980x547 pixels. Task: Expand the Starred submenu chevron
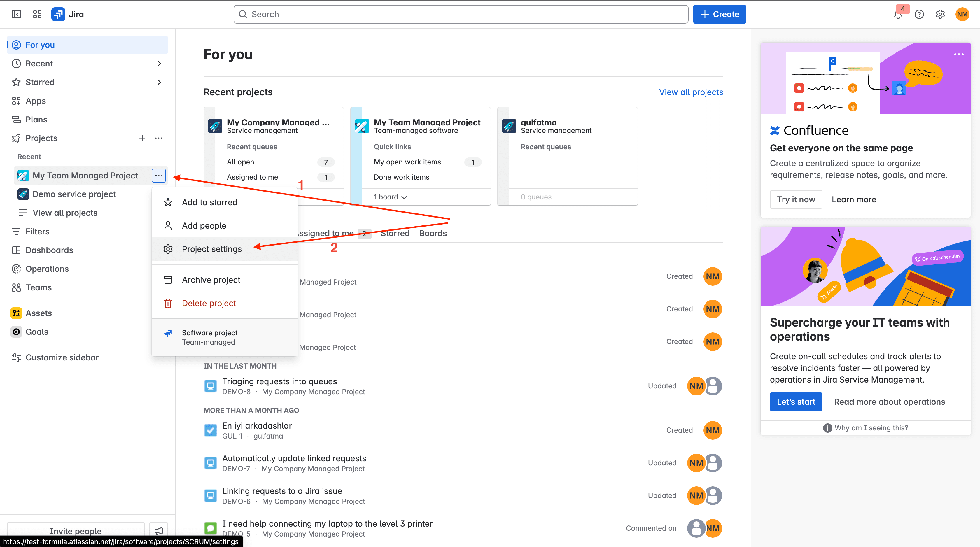pyautogui.click(x=159, y=82)
